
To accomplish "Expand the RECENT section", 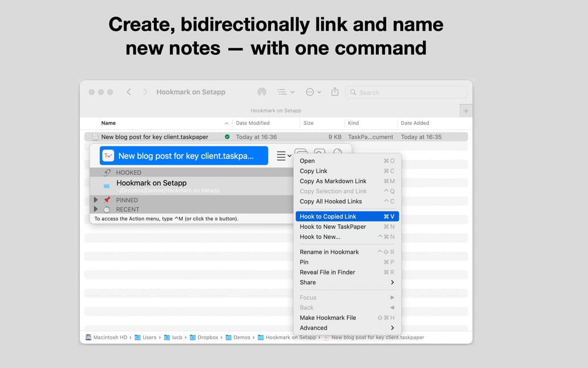I will pyautogui.click(x=96, y=210).
